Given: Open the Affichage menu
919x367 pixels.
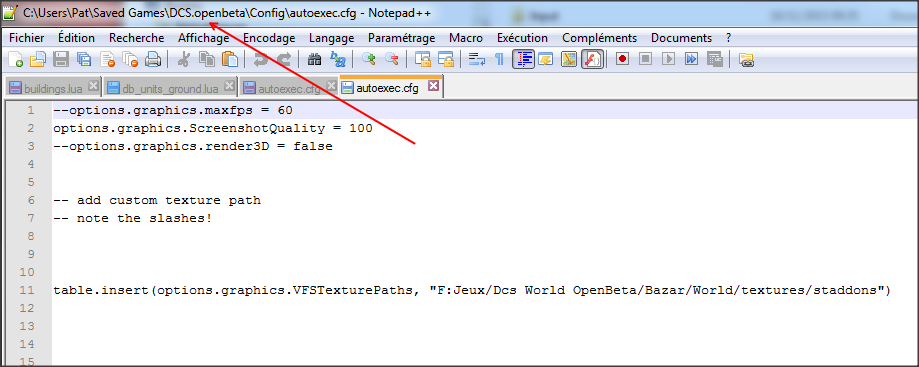Looking at the screenshot, I should [203, 38].
